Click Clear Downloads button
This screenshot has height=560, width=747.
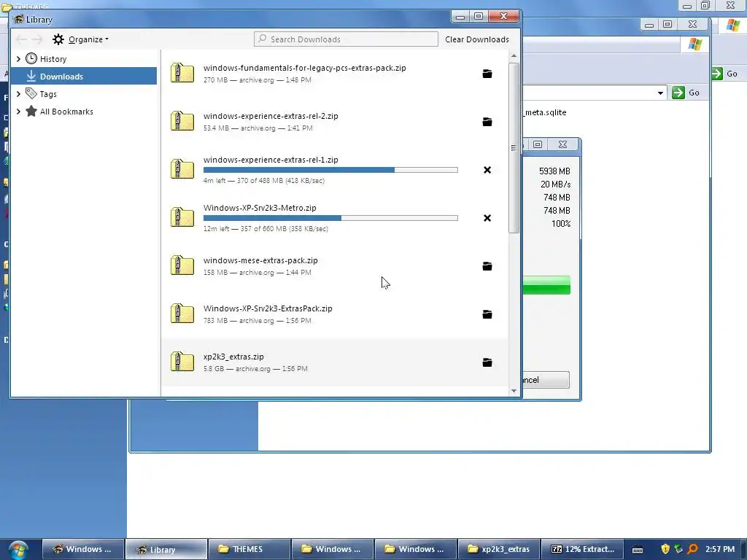(x=477, y=39)
